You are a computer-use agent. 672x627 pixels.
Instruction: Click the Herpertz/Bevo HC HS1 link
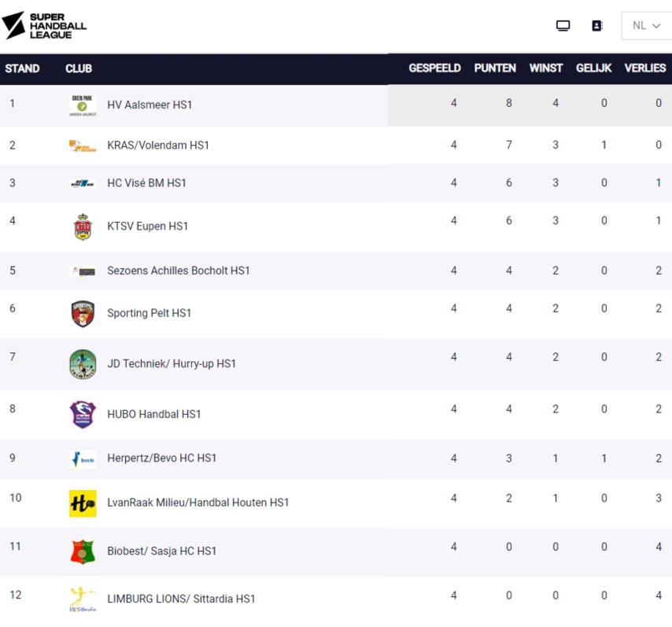point(161,458)
